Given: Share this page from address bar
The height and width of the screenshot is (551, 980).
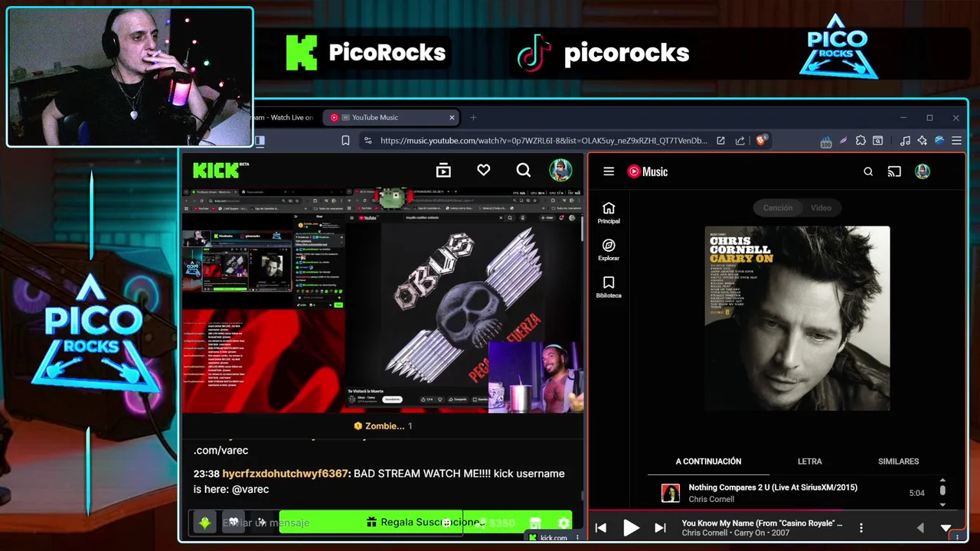Looking at the screenshot, I should pyautogui.click(x=740, y=141).
